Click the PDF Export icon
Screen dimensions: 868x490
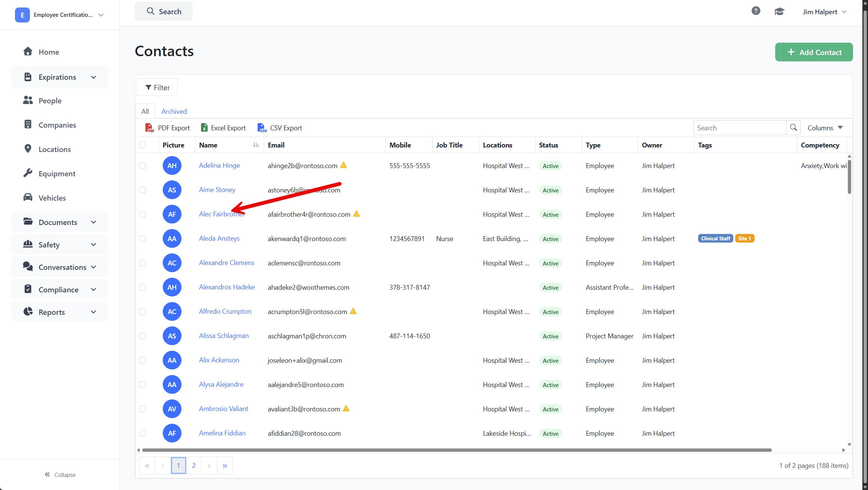(149, 128)
